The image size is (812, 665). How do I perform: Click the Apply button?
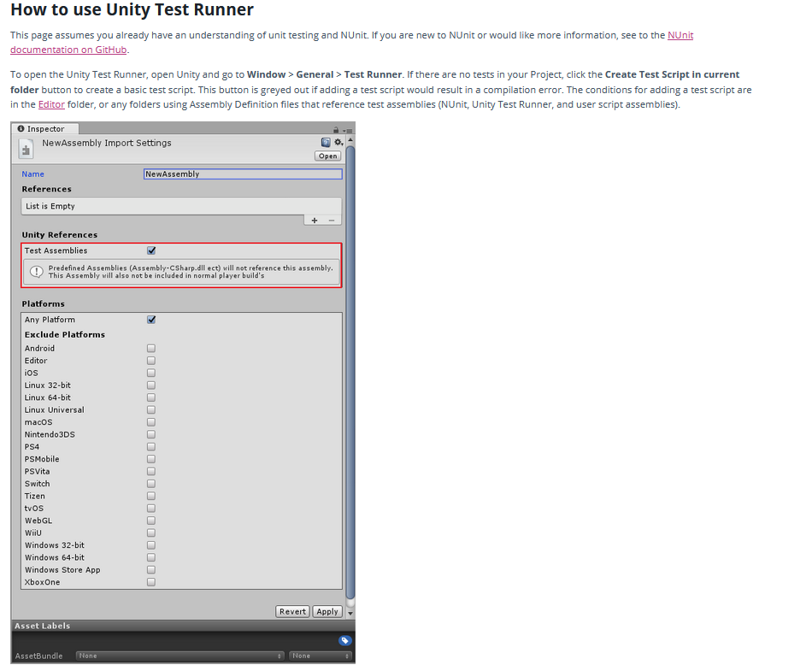pyautogui.click(x=327, y=611)
